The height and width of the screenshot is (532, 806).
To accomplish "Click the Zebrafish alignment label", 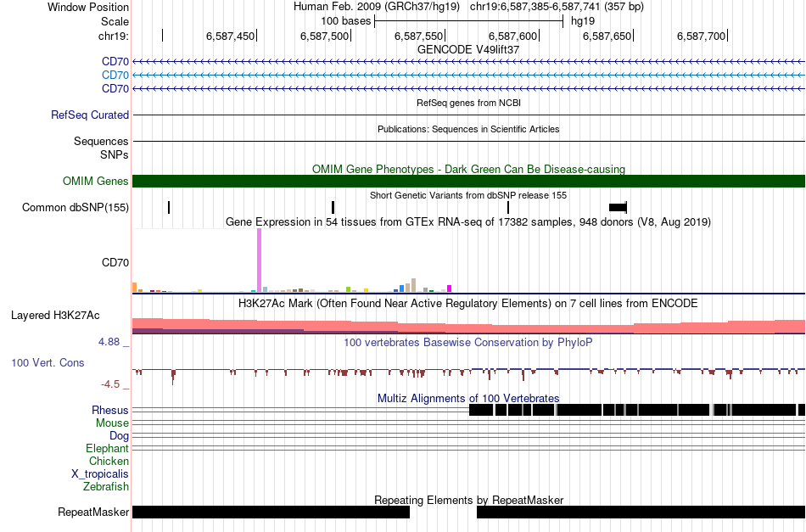I will [x=106, y=486].
